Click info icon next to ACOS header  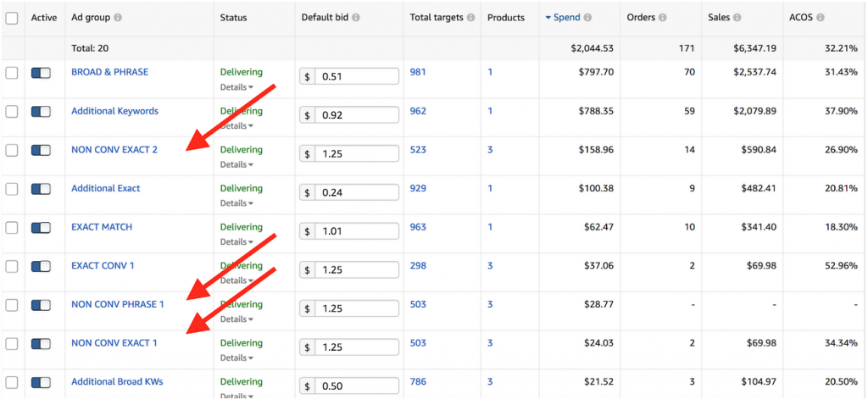[821, 18]
